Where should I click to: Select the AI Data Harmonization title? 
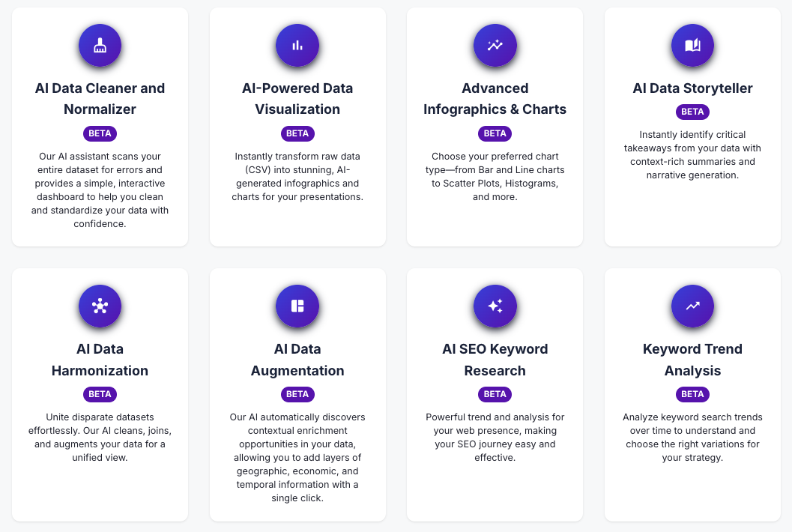(x=100, y=360)
